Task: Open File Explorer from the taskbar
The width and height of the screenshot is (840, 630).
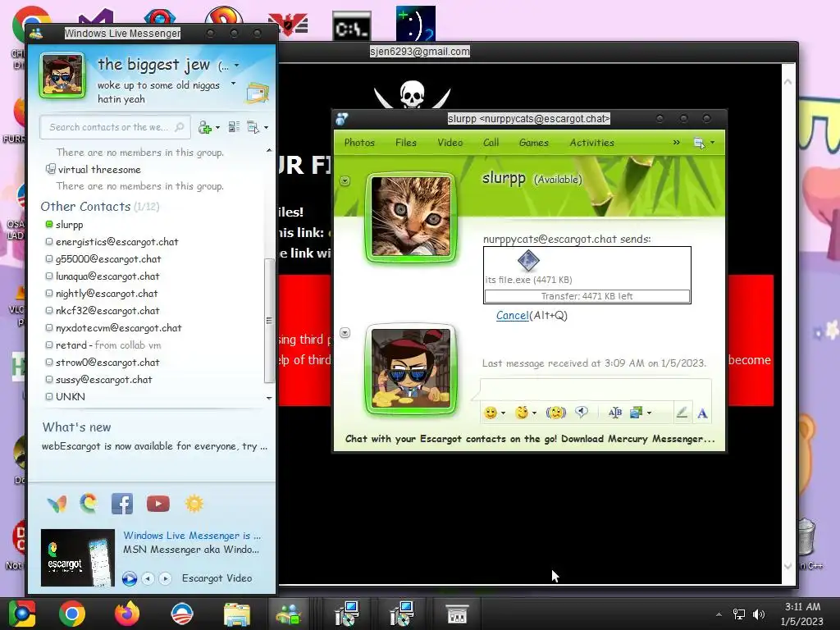Action: click(236, 614)
